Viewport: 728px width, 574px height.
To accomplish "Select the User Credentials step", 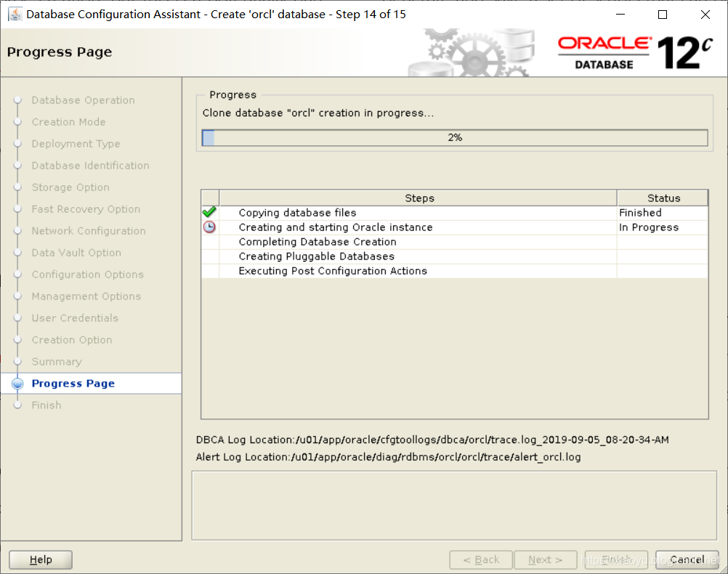I will coord(76,318).
